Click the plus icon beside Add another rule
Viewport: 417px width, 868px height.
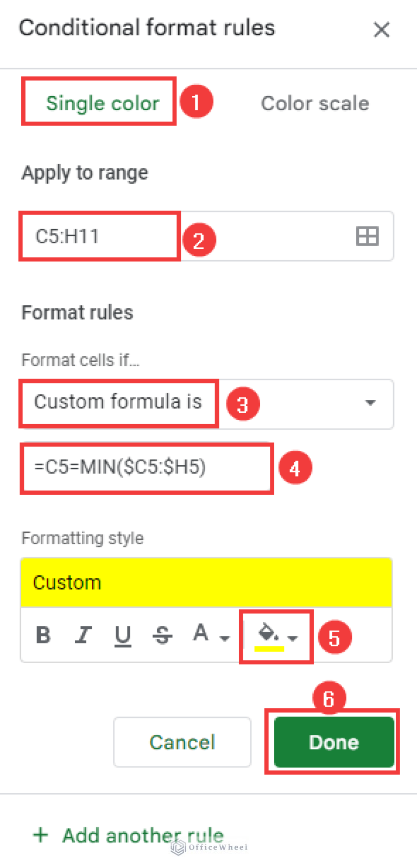[41, 835]
